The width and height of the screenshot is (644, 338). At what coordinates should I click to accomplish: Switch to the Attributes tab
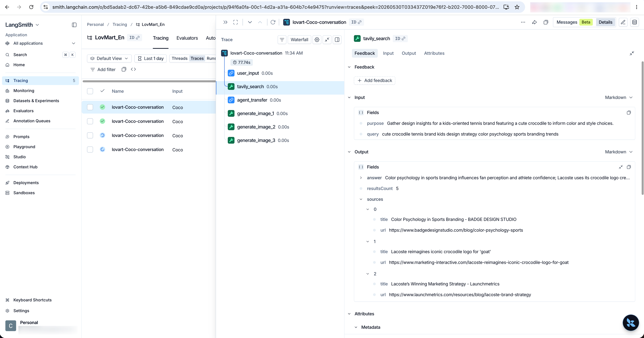click(x=434, y=53)
